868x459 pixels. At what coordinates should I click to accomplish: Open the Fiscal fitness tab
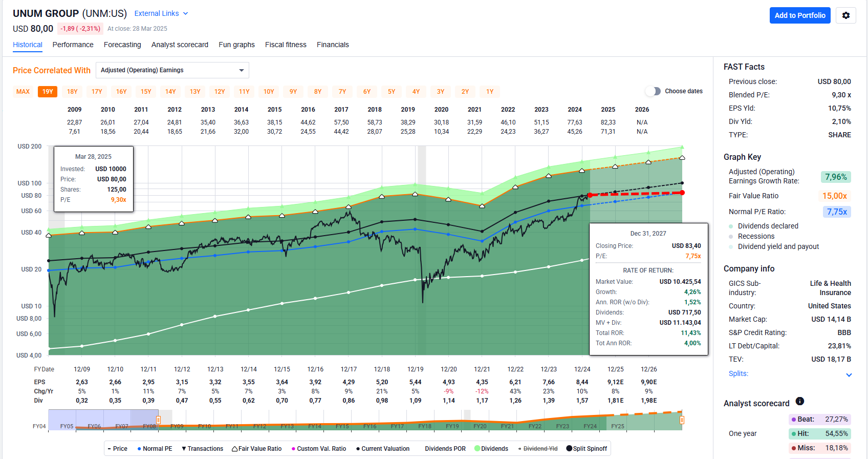pyautogui.click(x=286, y=45)
